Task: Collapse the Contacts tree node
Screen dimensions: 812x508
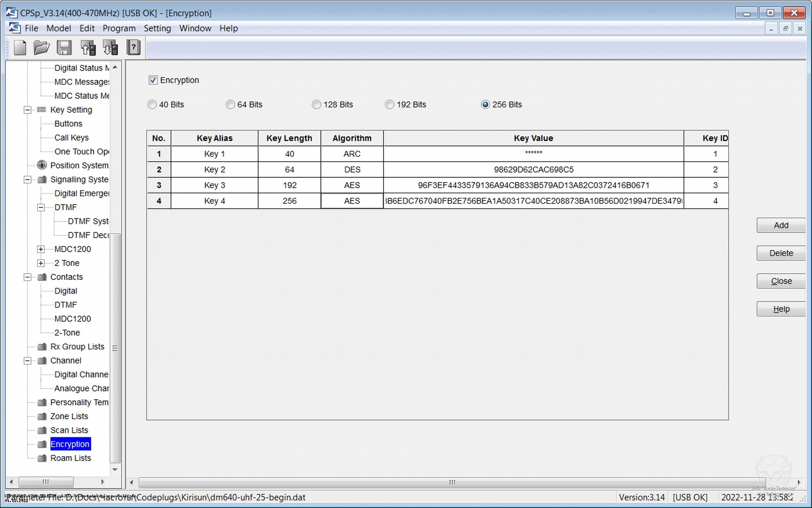Action: coord(28,277)
